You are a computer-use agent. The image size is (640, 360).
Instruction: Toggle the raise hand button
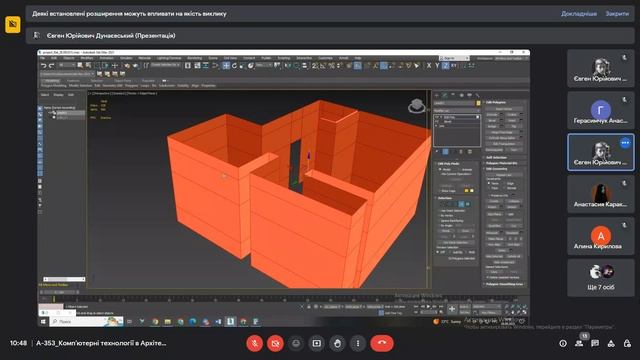click(337, 343)
